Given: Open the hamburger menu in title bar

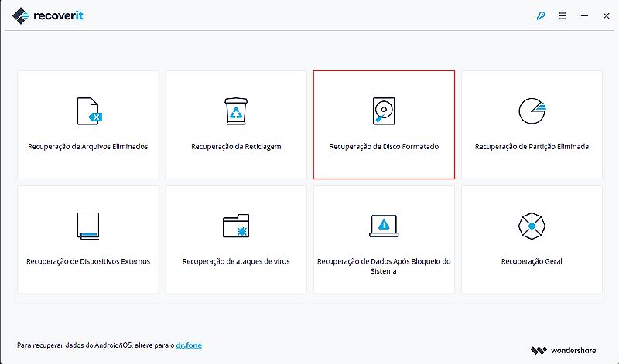Looking at the screenshot, I should 563,15.
